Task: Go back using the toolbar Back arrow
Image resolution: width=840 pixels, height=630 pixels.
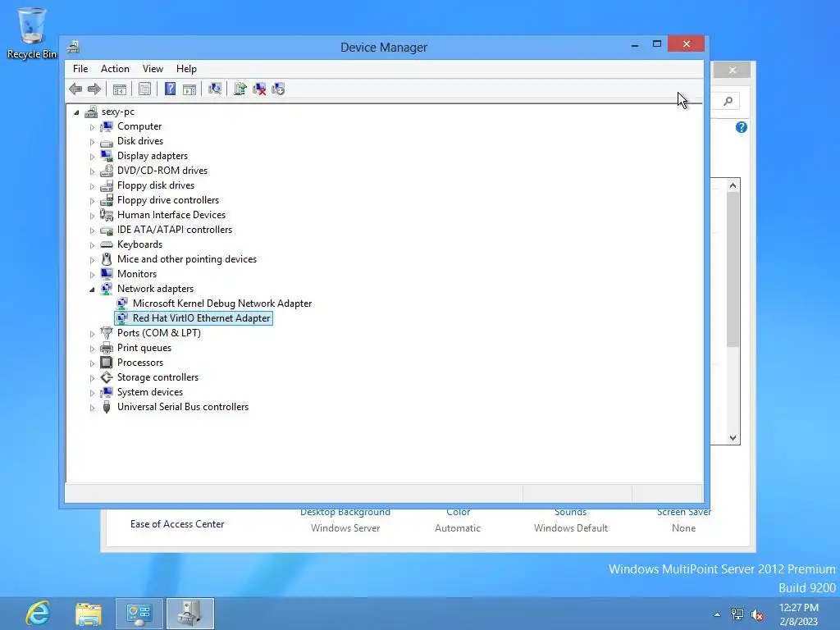Action: click(75, 89)
